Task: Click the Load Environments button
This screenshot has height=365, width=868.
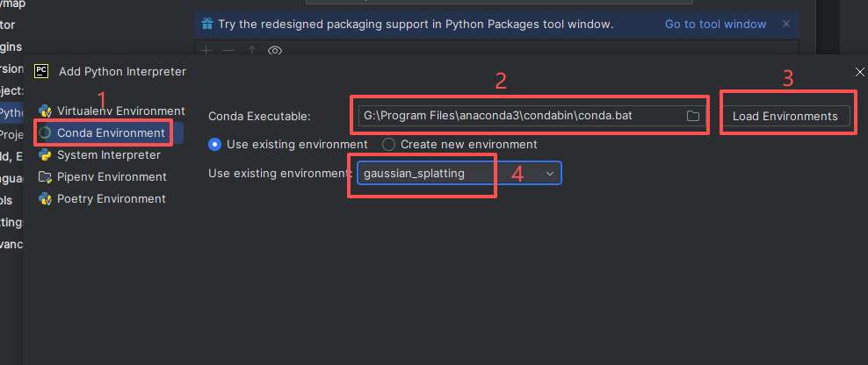Action: [785, 116]
